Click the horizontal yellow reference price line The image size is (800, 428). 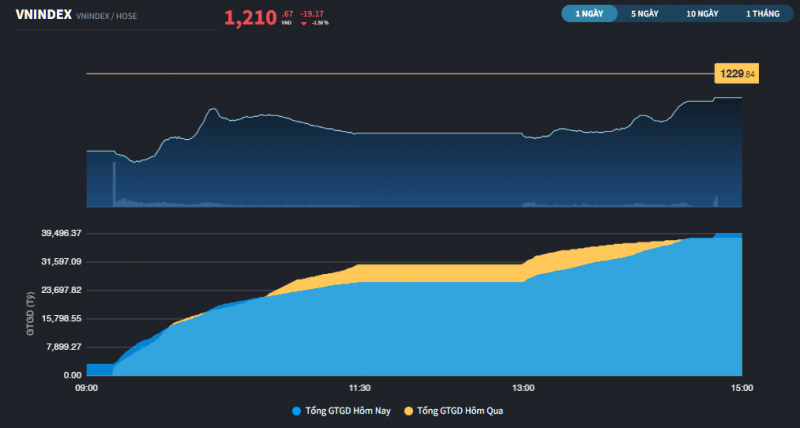click(x=400, y=73)
